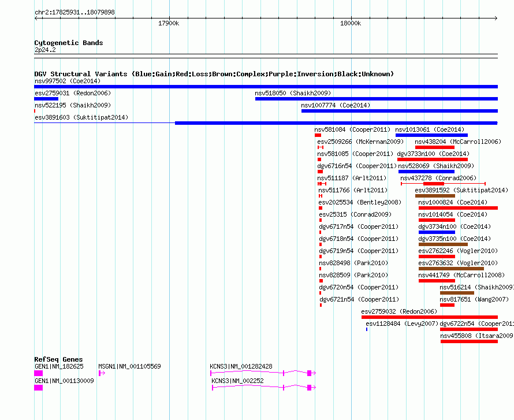
Task: Click the 17900k ruler position label
Action: [169, 23]
